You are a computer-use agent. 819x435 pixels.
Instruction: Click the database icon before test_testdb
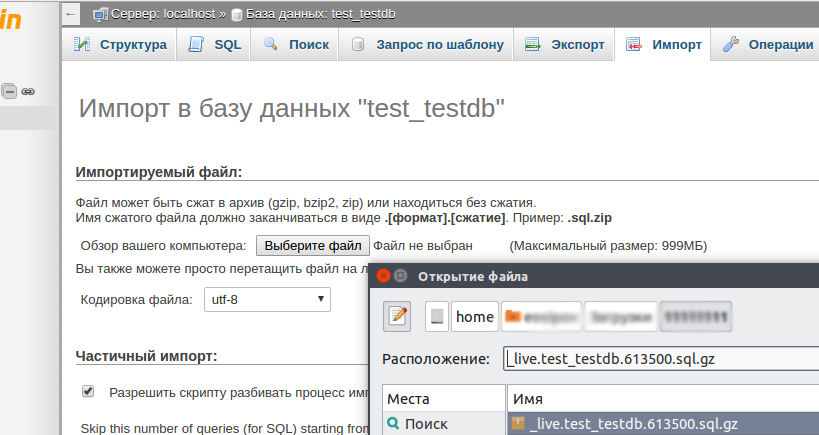(x=237, y=14)
